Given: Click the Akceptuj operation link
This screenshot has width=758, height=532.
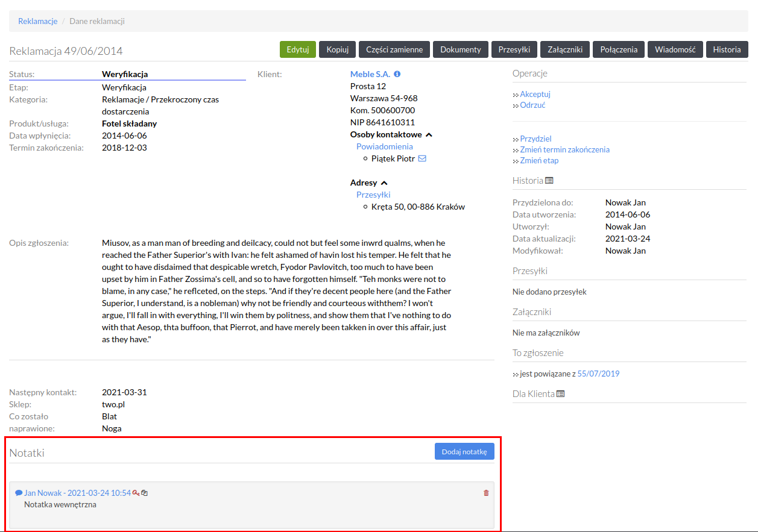Looking at the screenshot, I should 535,94.
